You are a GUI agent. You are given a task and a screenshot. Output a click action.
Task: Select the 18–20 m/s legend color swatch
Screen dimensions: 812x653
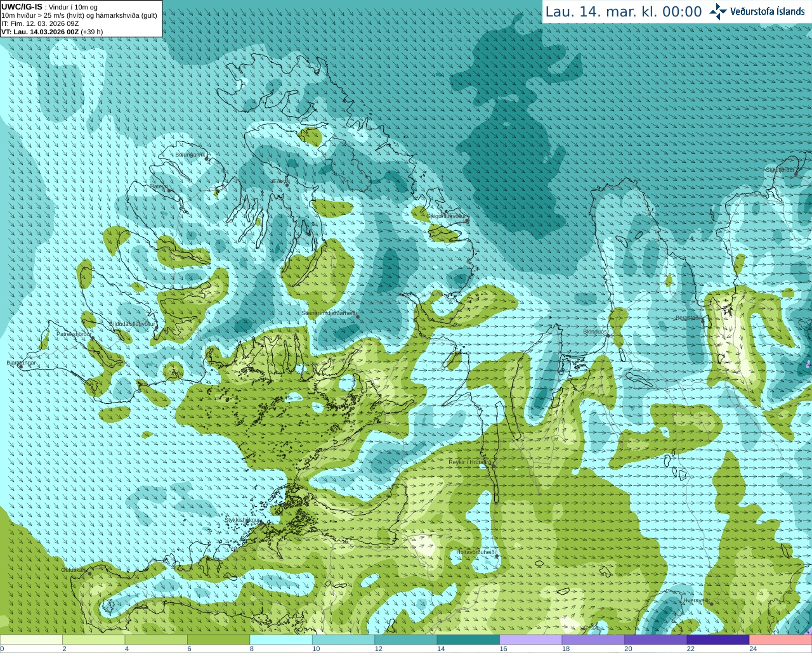click(593, 640)
